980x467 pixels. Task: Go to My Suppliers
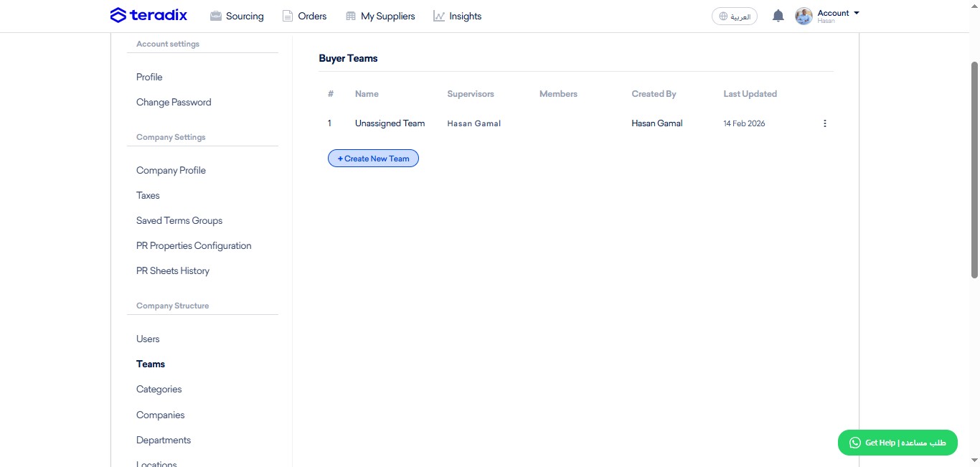click(380, 16)
